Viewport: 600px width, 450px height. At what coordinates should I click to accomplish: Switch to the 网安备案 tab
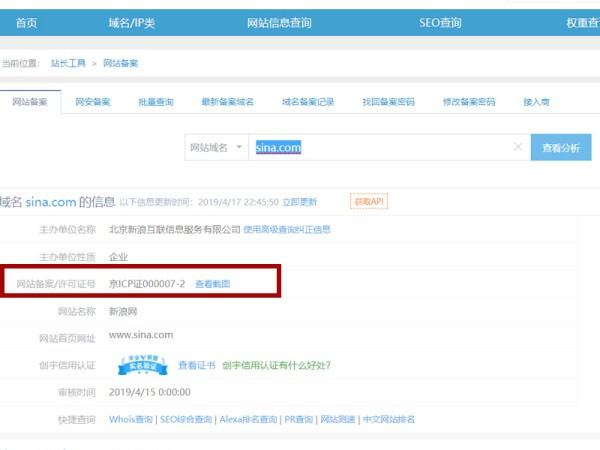(93, 102)
